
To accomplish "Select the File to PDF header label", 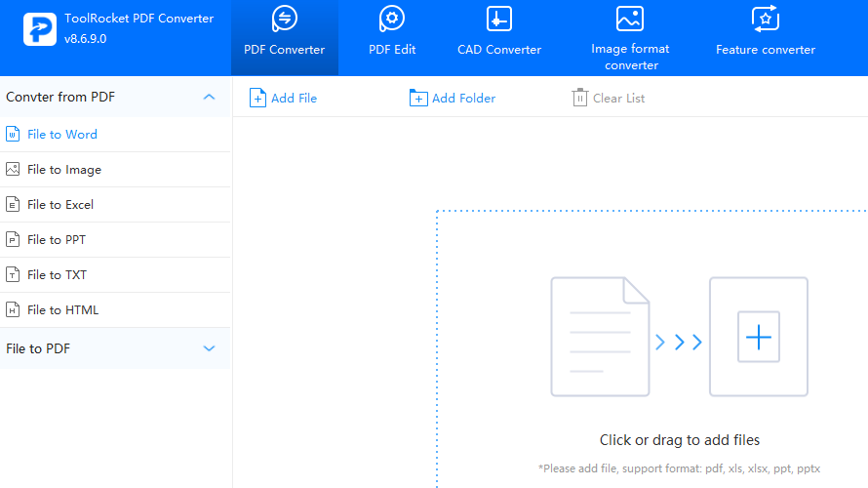I will pos(38,348).
